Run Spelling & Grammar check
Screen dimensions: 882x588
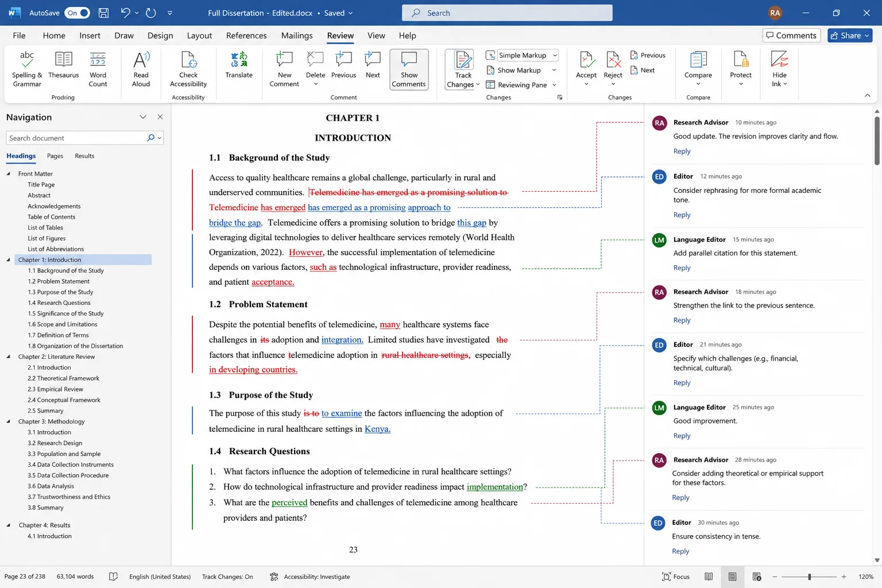(x=27, y=69)
